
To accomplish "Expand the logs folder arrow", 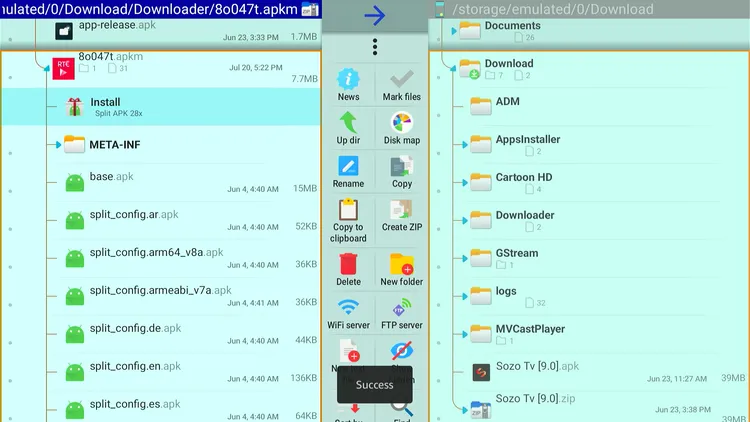I will 464,296.
